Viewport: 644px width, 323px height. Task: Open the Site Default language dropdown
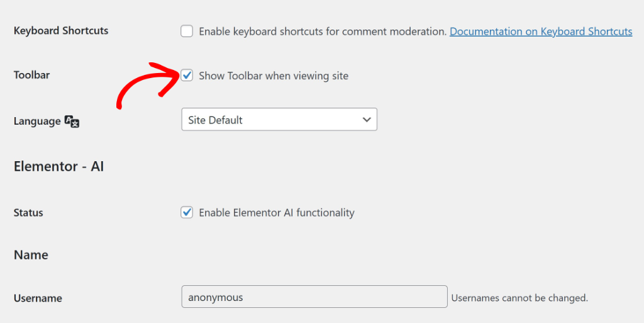pos(279,120)
